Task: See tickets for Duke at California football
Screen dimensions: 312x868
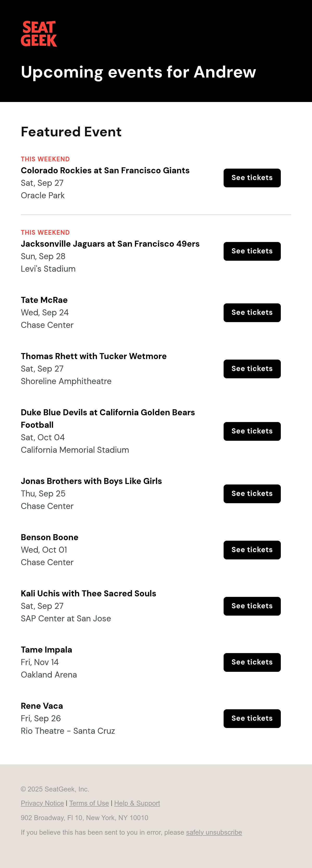Action: 252,431
